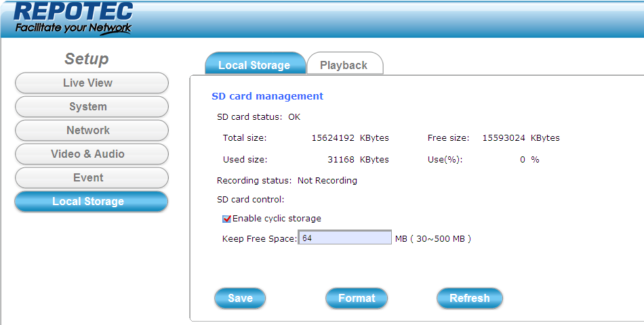Select the Local Storage tab
The image size is (644, 325).
click(x=254, y=65)
